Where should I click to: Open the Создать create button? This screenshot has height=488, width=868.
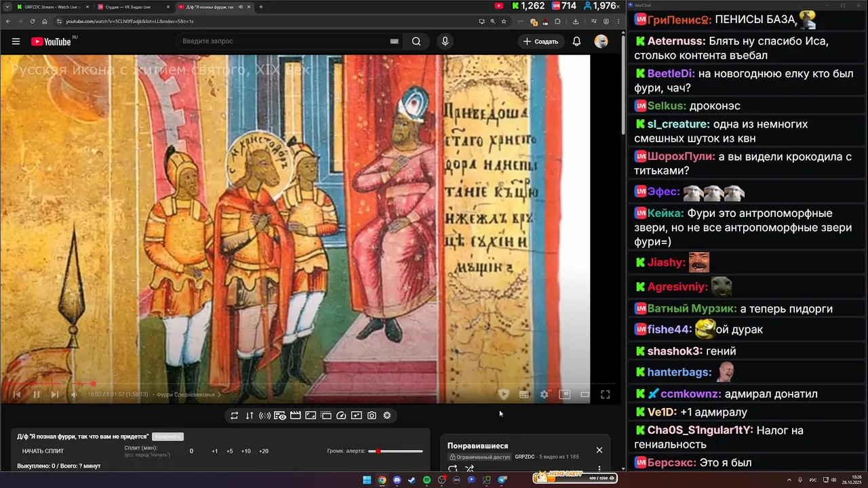pyautogui.click(x=540, y=41)
